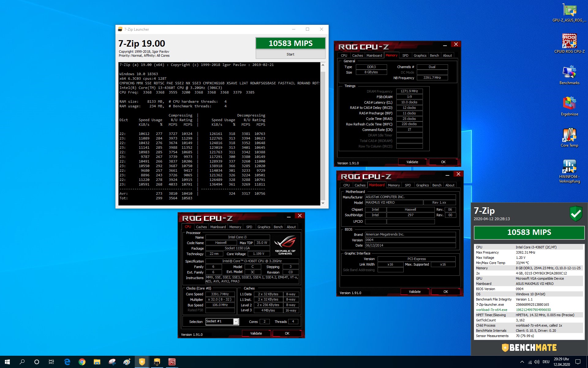The image size is (588, 368).
Task: Click Validate in Memory CPU-Z window
Action: pyautogui.click(x=412, y=162)
